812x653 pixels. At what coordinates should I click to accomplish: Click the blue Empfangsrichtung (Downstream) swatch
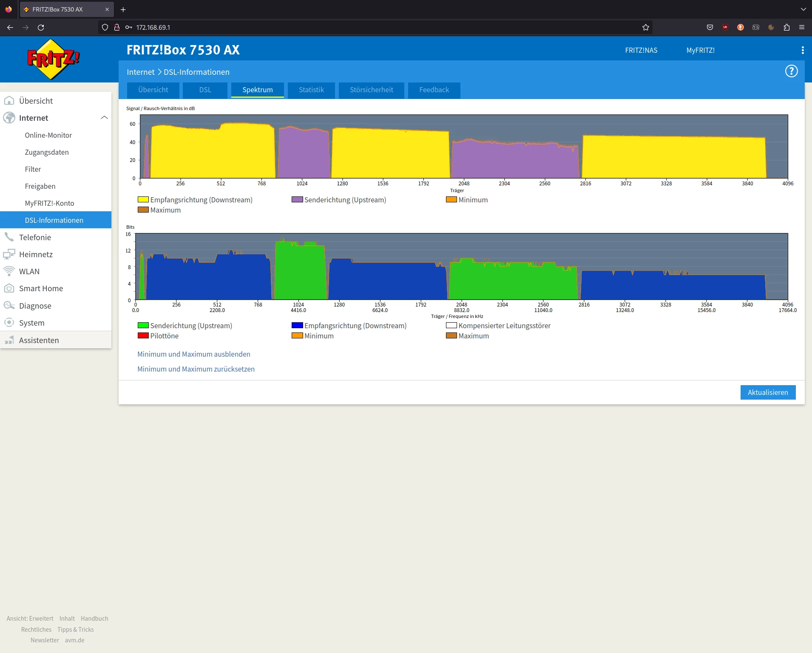click(x=297, y=325)
